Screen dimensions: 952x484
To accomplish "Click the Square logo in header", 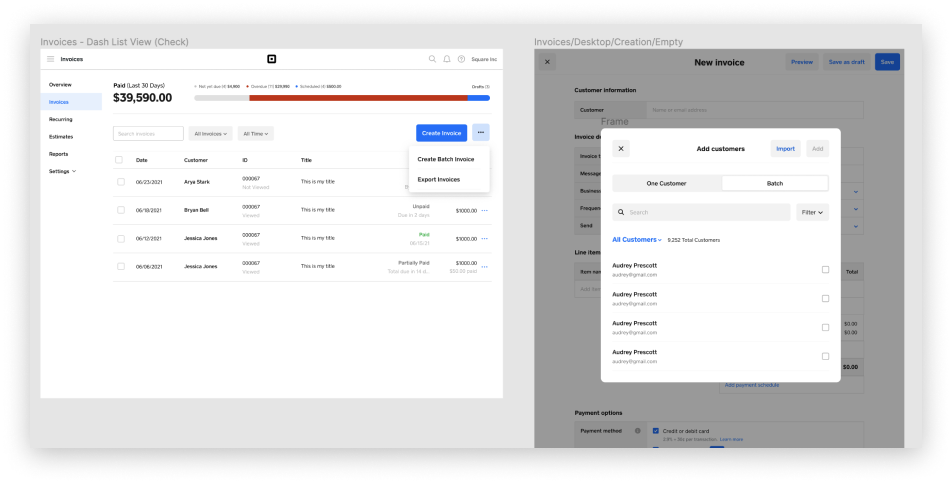I will (271, 59).
